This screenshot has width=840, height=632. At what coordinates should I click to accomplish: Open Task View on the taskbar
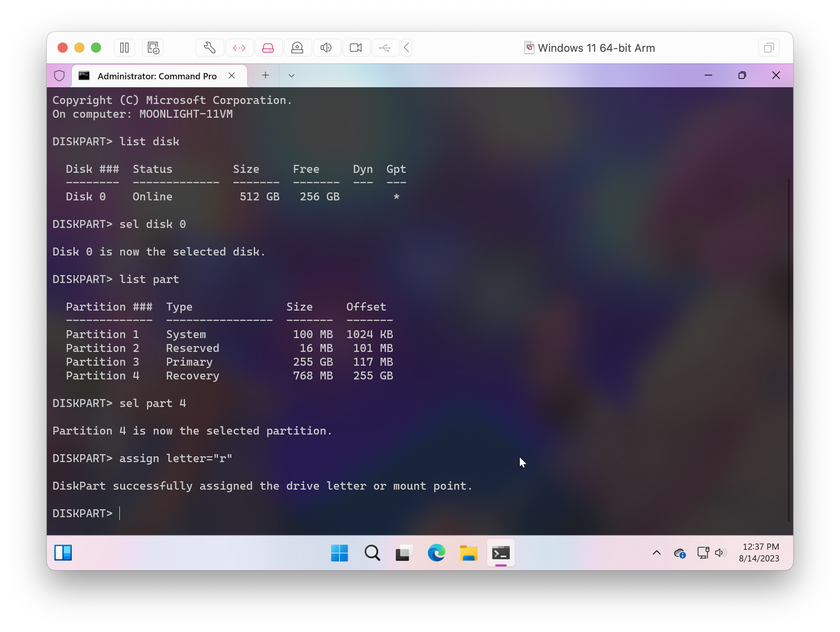click(x=404, y=553)
